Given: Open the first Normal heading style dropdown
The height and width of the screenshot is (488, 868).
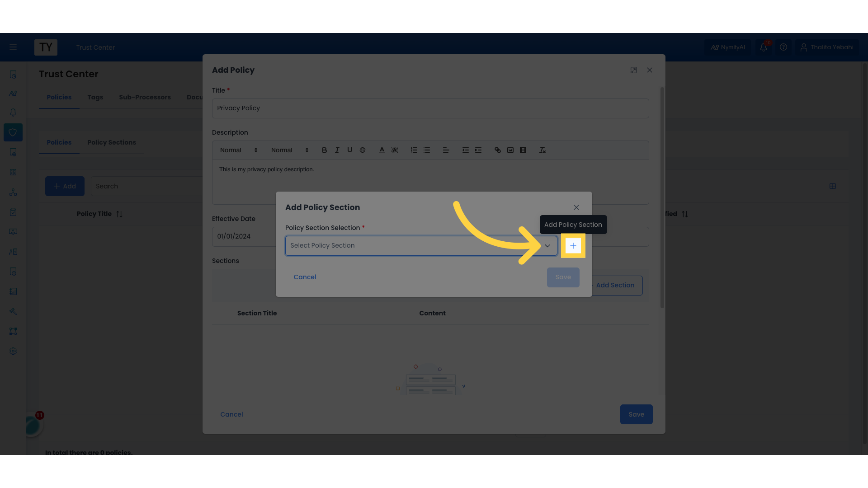Looking at the screenshot, I should [x=239, y=150].
